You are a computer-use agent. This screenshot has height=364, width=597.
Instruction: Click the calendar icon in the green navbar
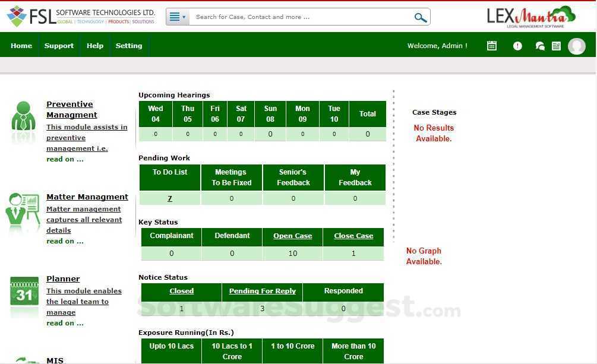click(491, 45)
